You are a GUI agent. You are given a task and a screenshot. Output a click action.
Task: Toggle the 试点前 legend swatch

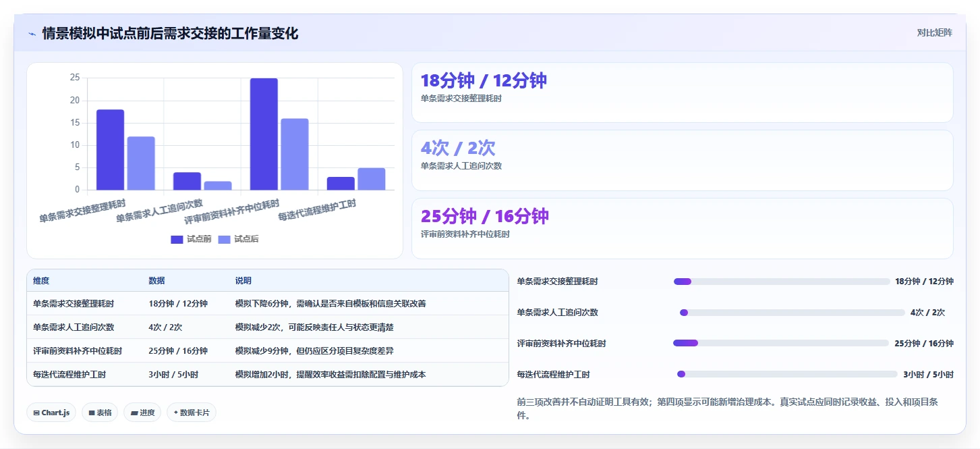click(x=177, y=239)
